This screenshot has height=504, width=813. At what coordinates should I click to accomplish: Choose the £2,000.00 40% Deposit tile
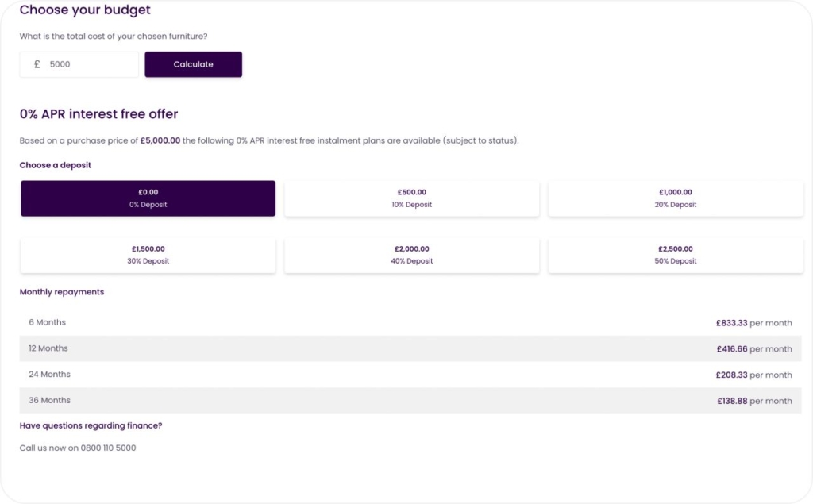click(x=411, y=255)
